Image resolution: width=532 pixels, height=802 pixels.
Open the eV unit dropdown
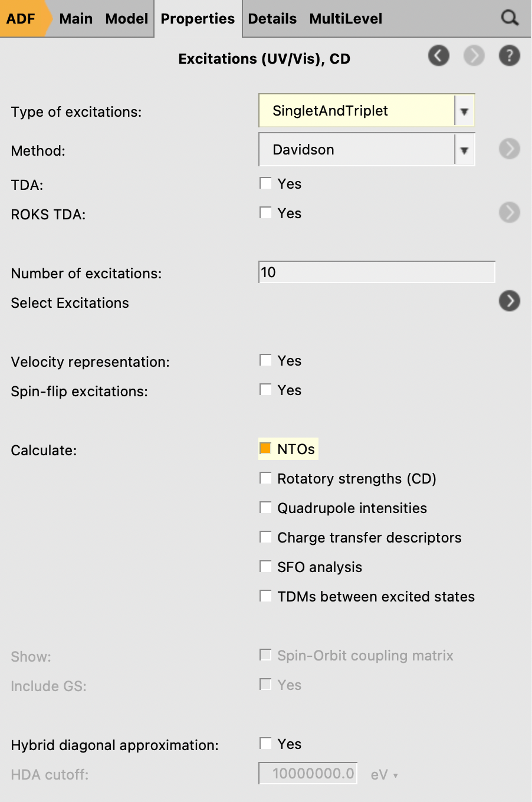(x=384, y=775)
